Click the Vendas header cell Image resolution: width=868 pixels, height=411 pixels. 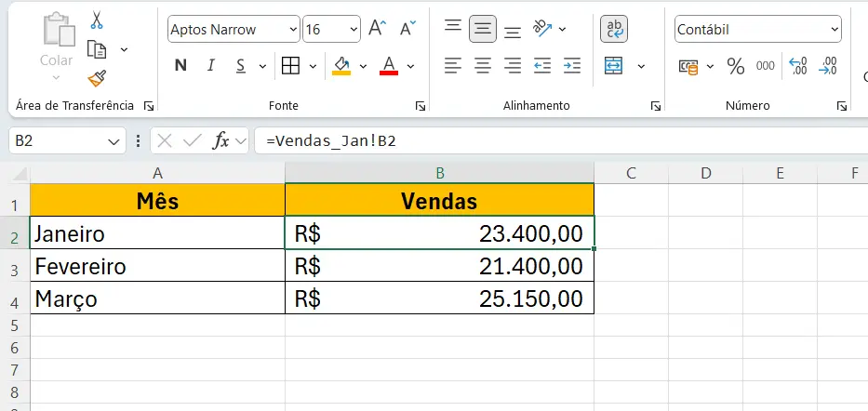coord(440,200)
